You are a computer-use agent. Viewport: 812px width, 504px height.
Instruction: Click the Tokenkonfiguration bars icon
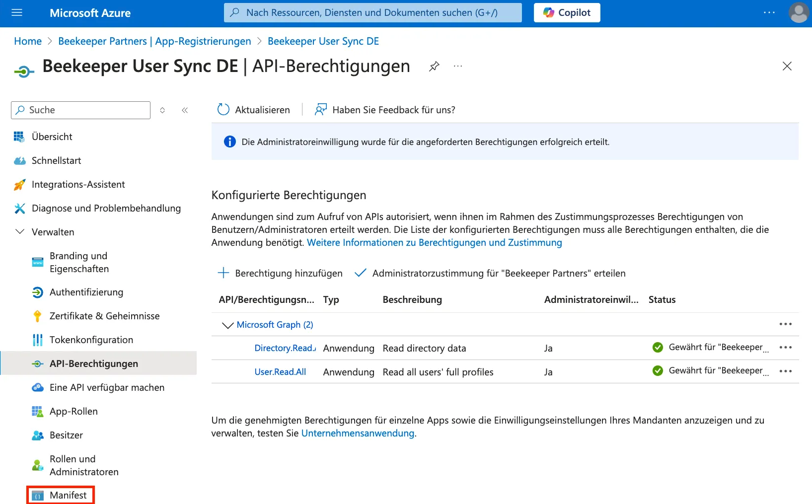pos(37,340)
